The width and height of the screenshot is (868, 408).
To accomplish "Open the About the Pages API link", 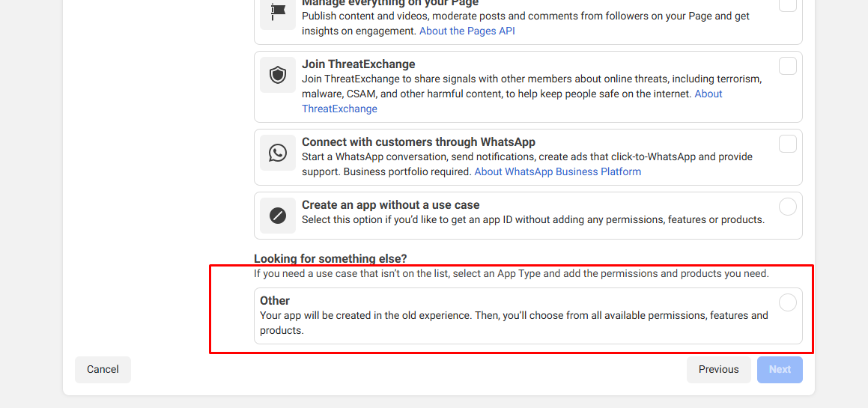I will point(467,31).
